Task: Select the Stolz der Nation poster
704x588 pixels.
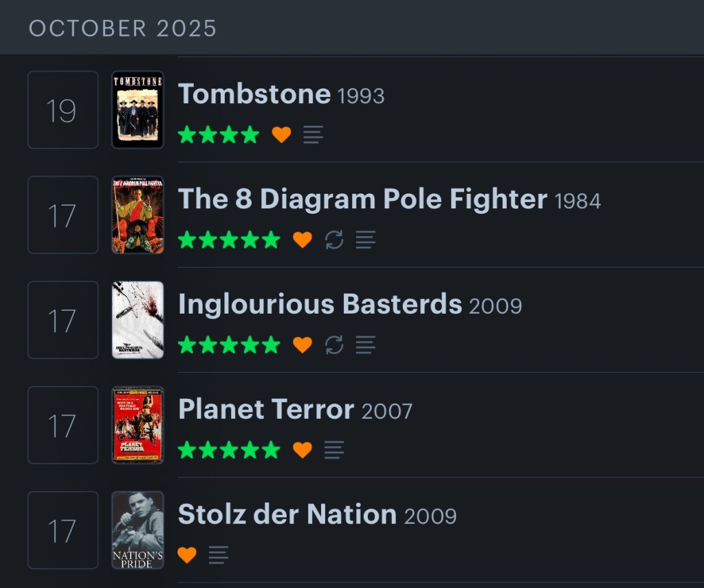Action: [138, 530]
